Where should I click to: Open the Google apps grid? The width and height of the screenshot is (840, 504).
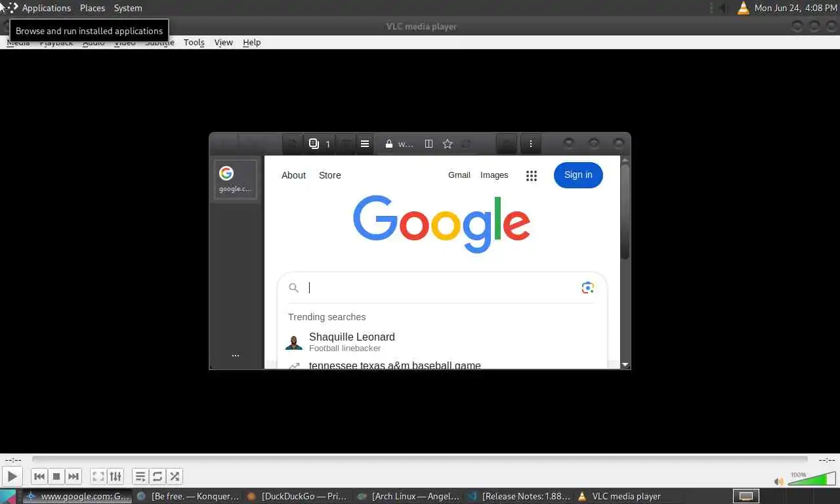point(532,176)
